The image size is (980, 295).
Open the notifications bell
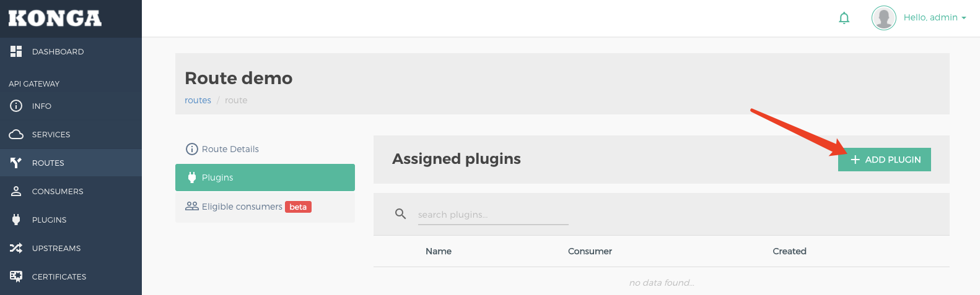[844, 18]
